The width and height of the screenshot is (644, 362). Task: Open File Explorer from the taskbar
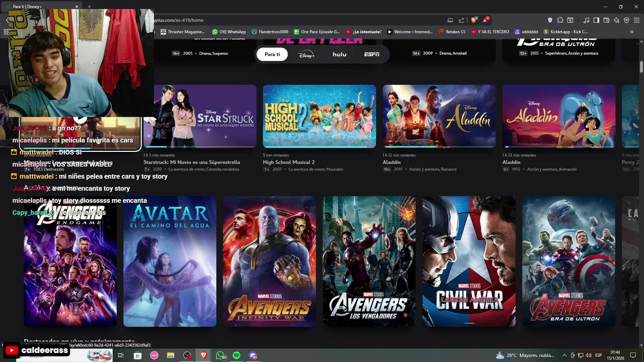[171, 355]
